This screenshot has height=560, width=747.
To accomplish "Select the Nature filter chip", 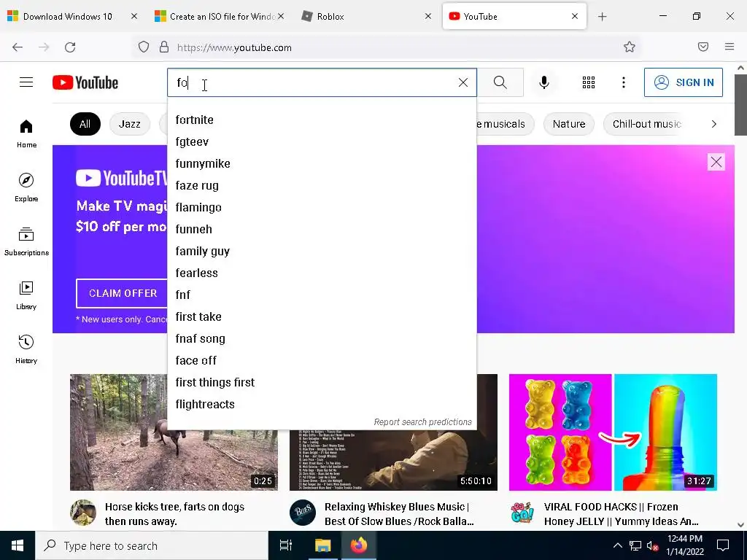I will [569, 124].
